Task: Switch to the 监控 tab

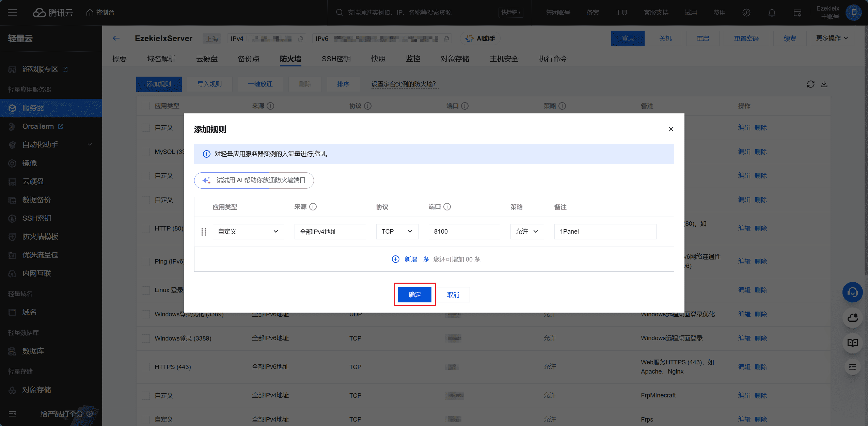Action: tap(413, 59)
